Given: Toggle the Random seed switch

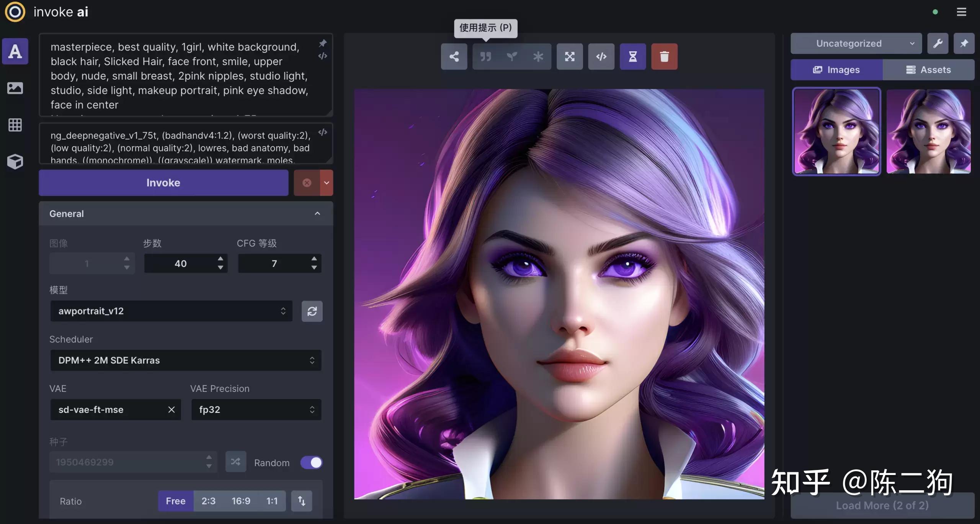Looking at the screenshot, I should 311,462.
